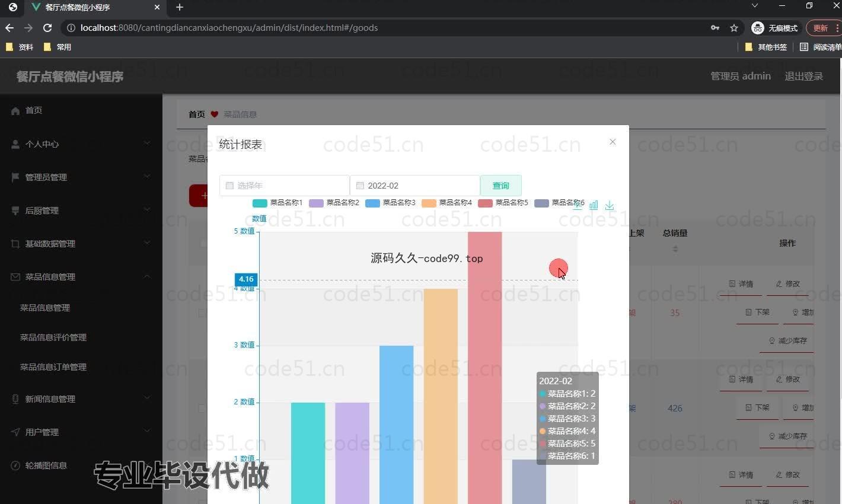Click the person icon beside 个人中心
The width and height of the screenshot is (842, 504).
coord(15,144)
